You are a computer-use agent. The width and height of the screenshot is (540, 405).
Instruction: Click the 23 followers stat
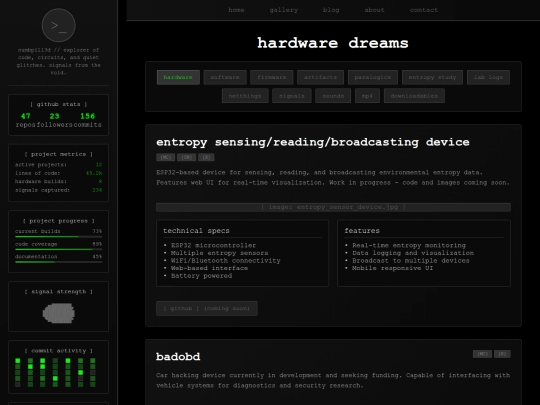(x=54, y=120)
